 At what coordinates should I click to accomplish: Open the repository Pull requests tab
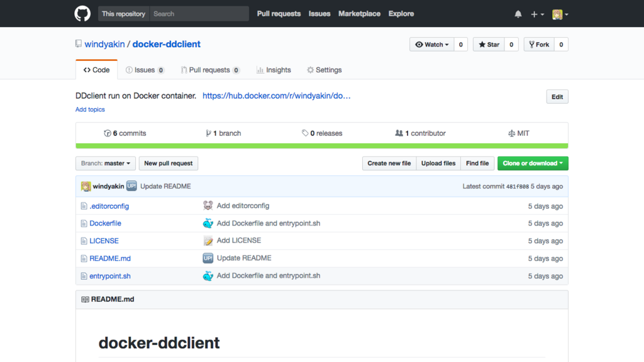210,70
